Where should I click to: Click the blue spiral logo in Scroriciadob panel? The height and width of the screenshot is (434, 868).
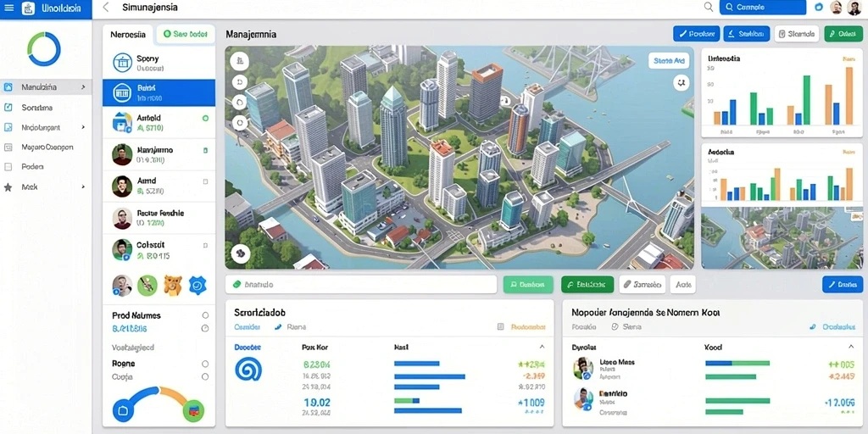[248, 370]
